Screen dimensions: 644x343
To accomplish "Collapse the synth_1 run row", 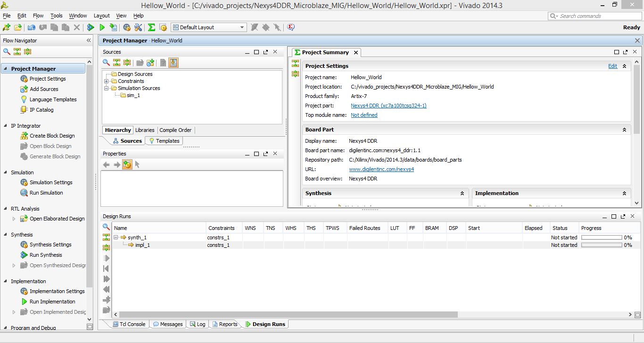I will point(116,237).
